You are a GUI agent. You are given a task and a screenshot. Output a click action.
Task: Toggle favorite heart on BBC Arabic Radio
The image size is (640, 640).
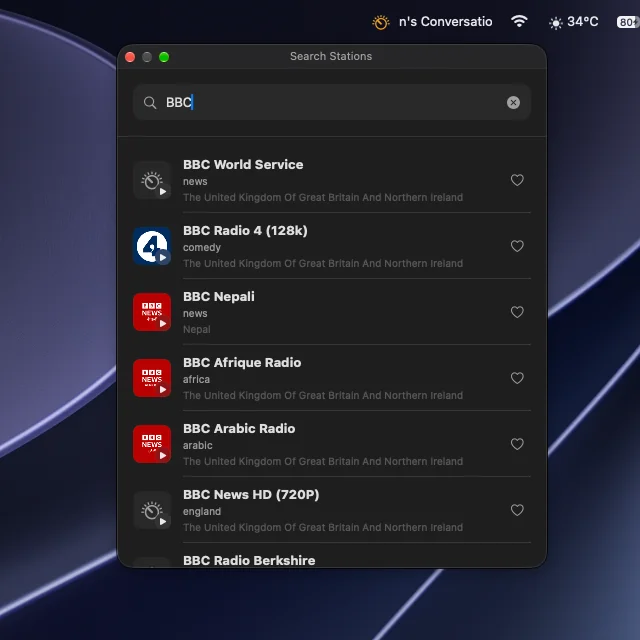pyautogui.click(x=517, y=444)
